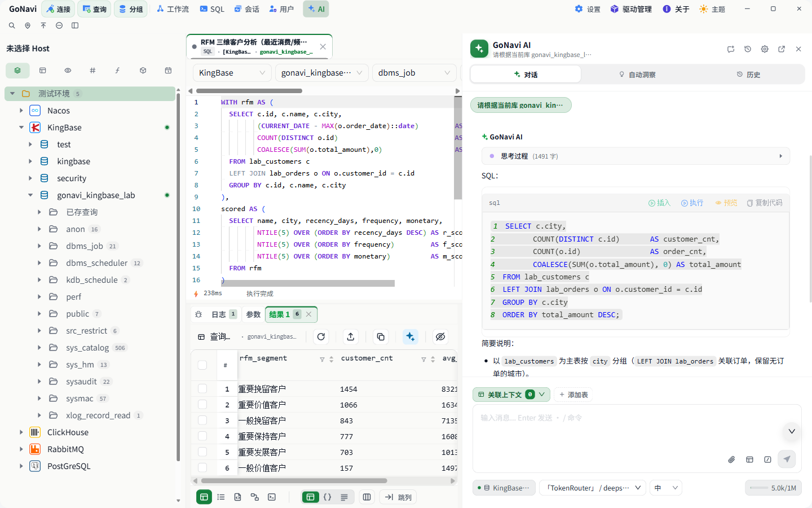Check the row 5 重要发展客户 checkbox
The width and height of the screenshot is (812, 508).
click(202, 452)
